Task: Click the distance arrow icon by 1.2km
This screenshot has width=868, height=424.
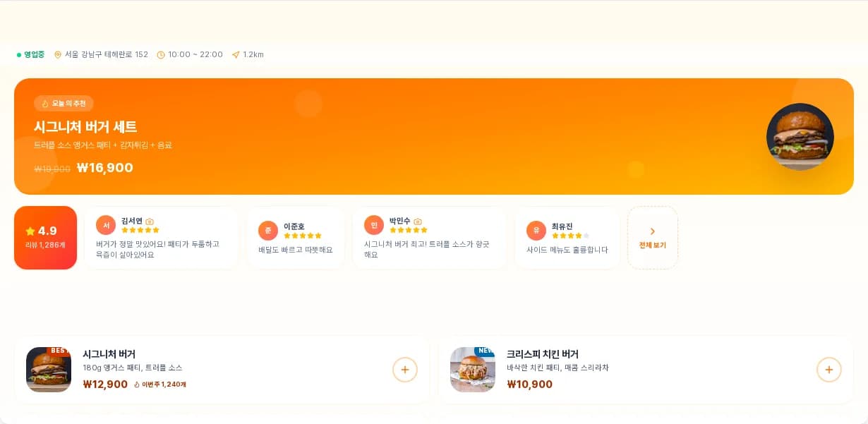Action: 236,54
